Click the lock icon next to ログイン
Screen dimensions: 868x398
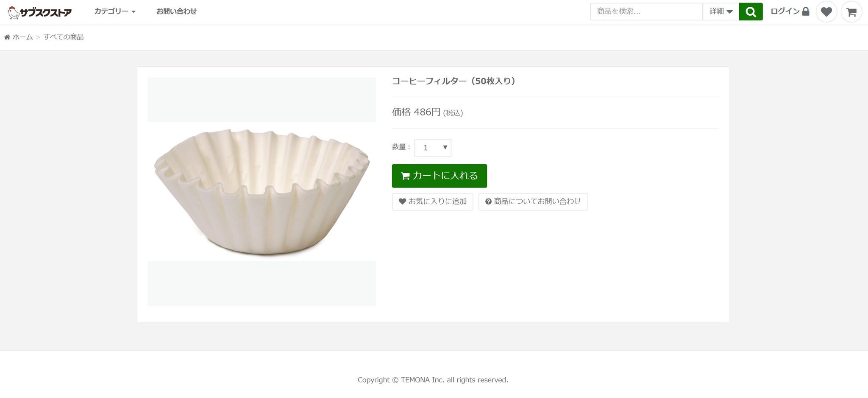(x=806, y=11)
